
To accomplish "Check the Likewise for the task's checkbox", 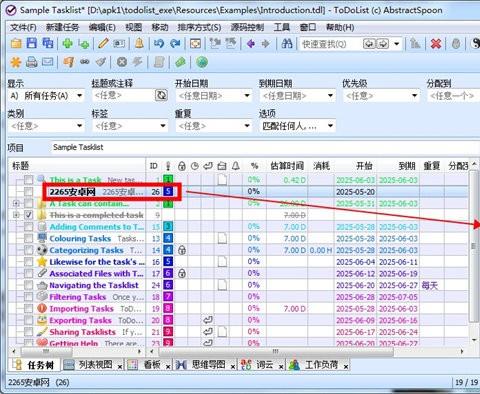I will pos(29,262).
